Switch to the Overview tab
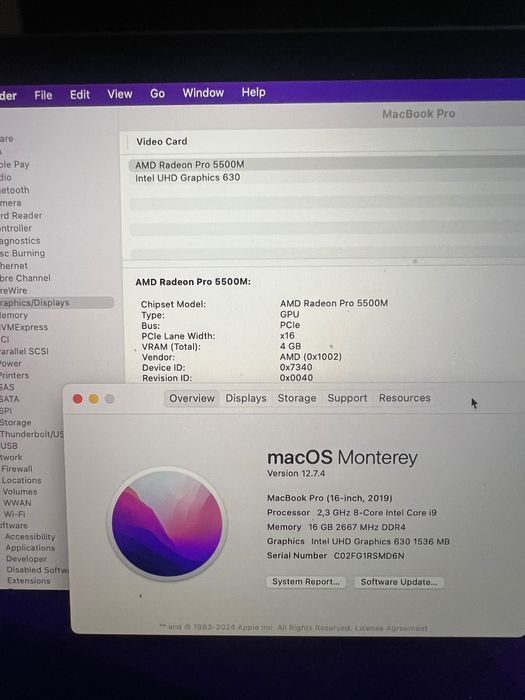This screenshot has width=525, height=700. click(x=192, y=398)
